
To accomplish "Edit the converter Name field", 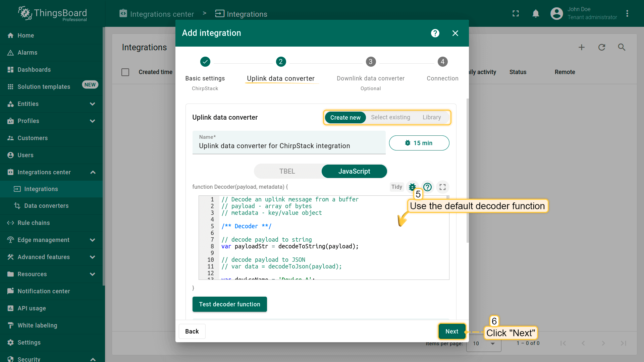I will [x=289, y=142].
